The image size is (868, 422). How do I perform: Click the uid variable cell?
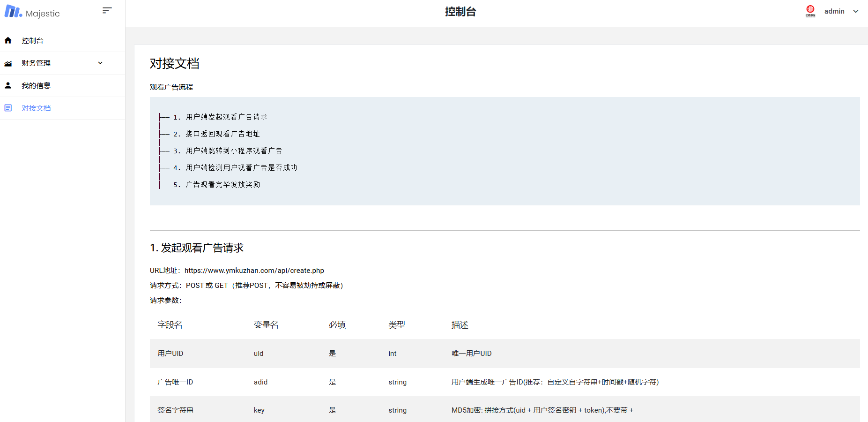pos(259,354)
